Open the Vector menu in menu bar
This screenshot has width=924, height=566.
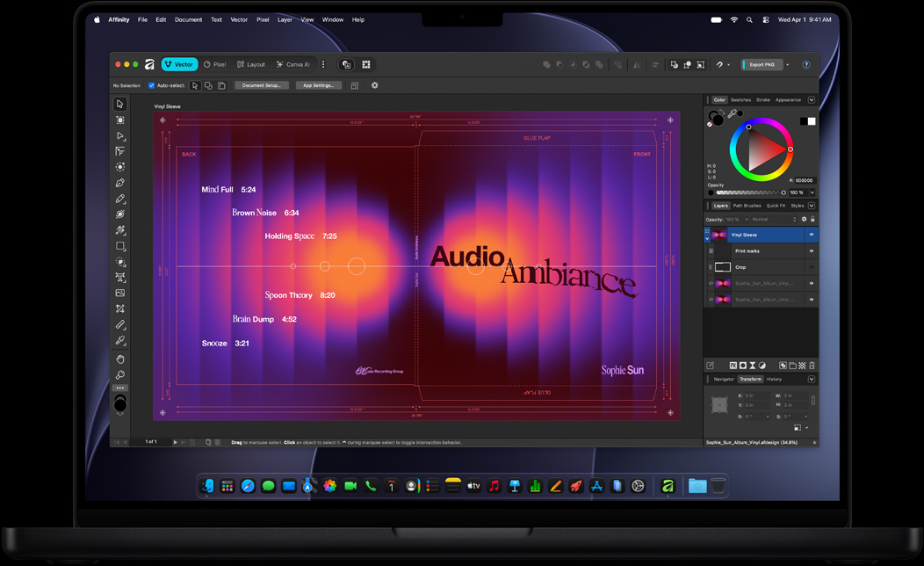(239, 19)
